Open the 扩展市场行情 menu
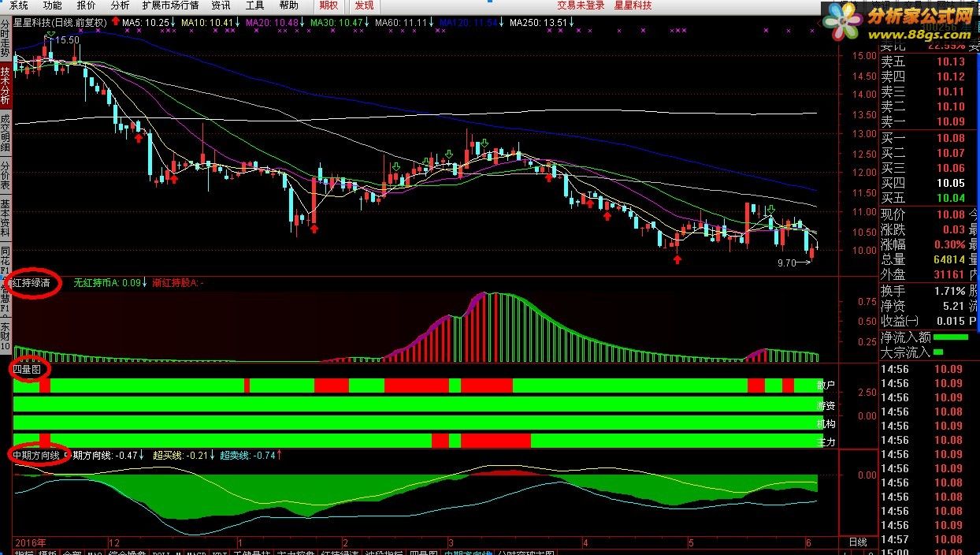This screenshot has width=980, height=555. [x=170, y=6]
